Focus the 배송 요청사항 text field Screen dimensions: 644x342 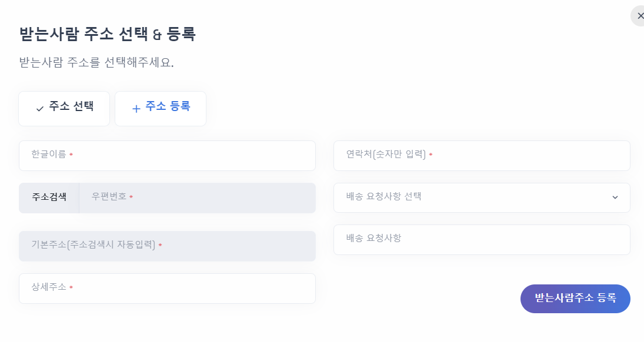482,239
